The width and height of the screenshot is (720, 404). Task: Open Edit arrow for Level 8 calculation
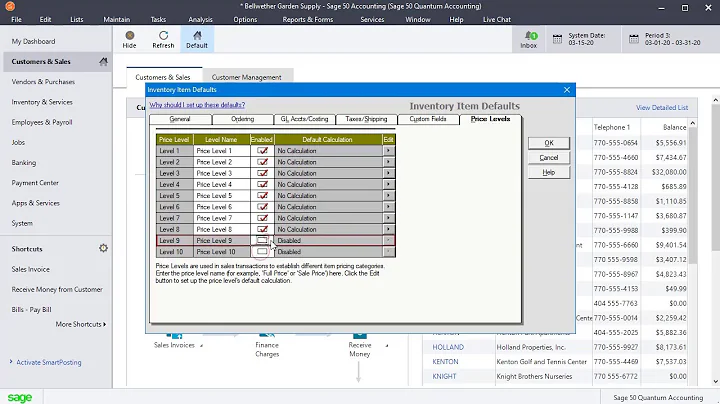[x=388, y=230]
